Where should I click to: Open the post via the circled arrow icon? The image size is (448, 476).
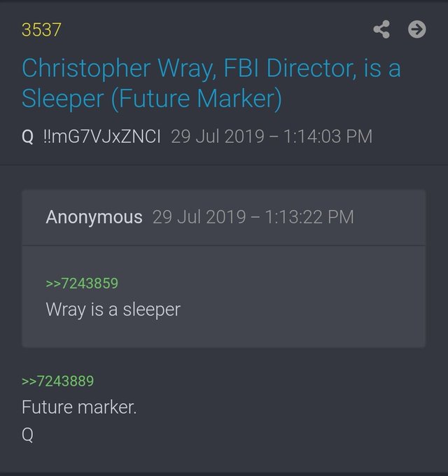tap(416, 29)
